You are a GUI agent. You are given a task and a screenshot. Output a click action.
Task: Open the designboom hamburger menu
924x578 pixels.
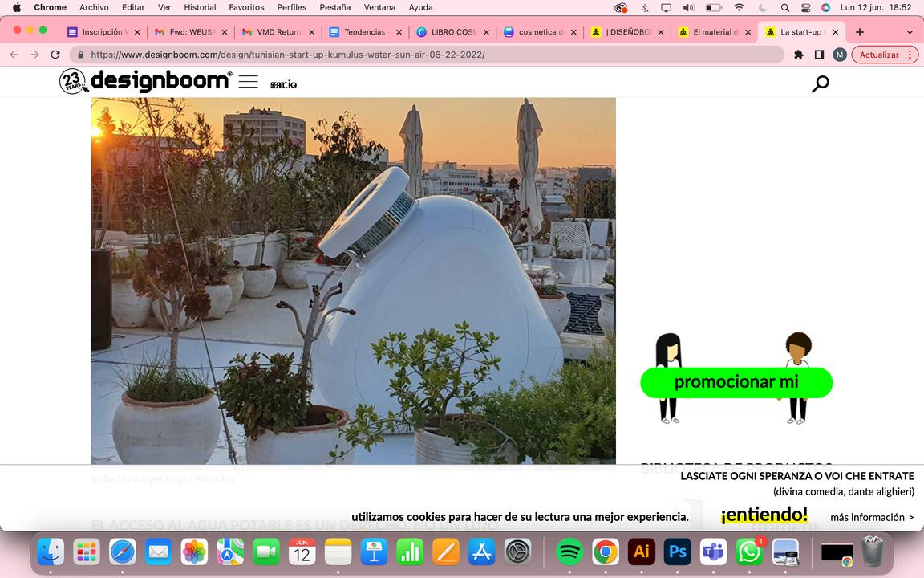click(x=248, y=82)
